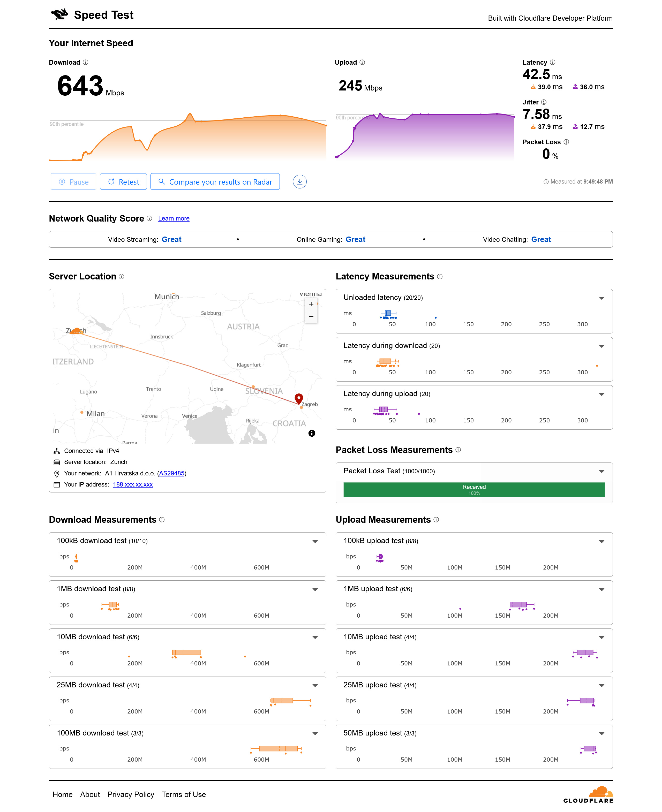Screen dimensions: 662x812
Task: Expand the 1MB download test panel
Action: (315, 589)
